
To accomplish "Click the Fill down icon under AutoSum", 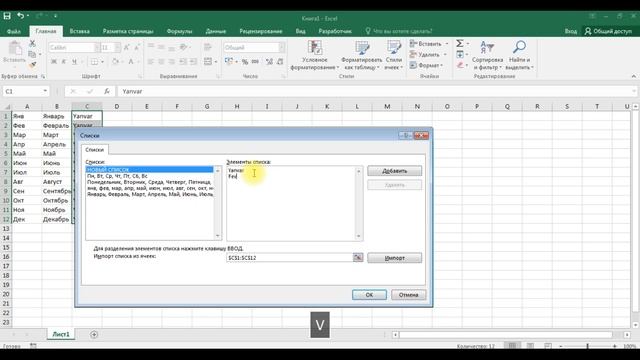I will click(x=460, y=54).
